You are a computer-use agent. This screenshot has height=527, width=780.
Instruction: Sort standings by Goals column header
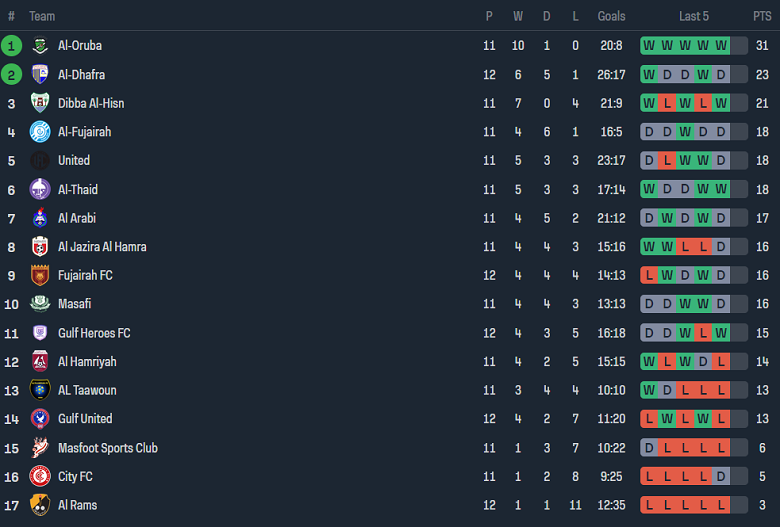coord(611,16)
